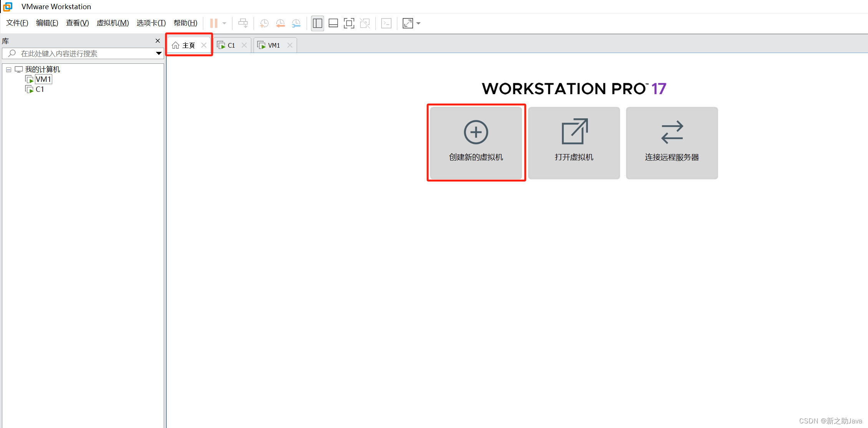Collapse the 我的计算机 tree node

[8, 70]
